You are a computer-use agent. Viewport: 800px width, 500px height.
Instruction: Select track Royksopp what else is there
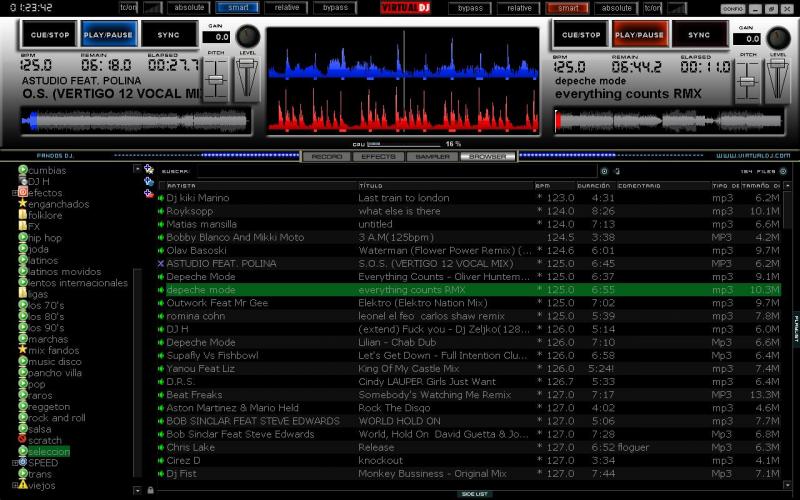tap(474, 211)
